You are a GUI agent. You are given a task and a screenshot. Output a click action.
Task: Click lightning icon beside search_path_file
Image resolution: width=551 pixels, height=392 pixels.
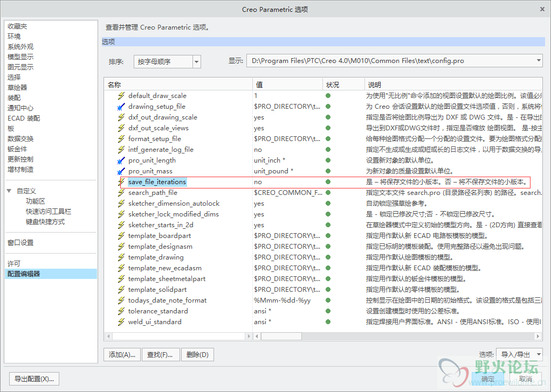(x=121, y=193)
